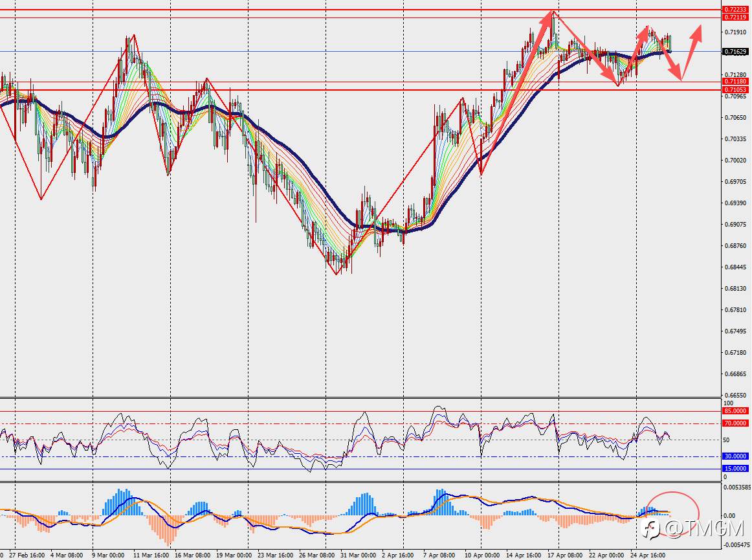Select the 0.71280 price axis label

[x=735, y=75]
